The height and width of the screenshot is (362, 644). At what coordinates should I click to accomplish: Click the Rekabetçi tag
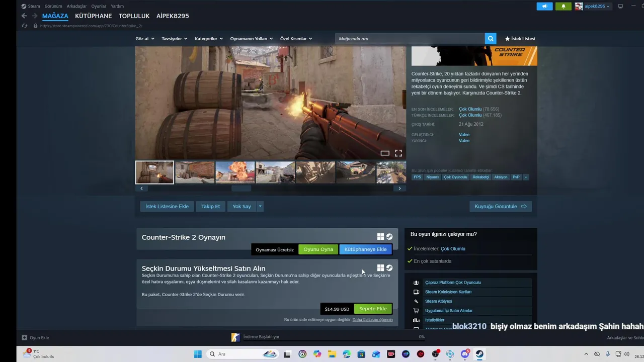481,177
